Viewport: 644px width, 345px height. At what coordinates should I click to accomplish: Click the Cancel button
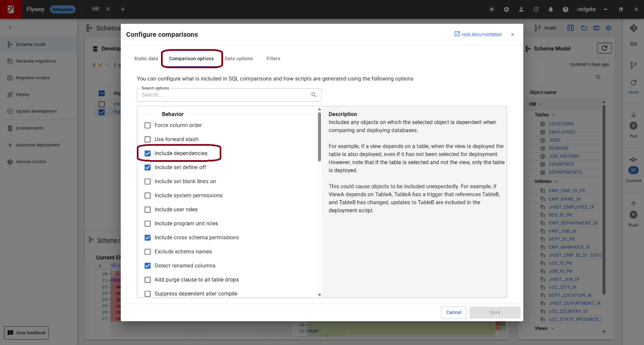[x=454, y=313]
